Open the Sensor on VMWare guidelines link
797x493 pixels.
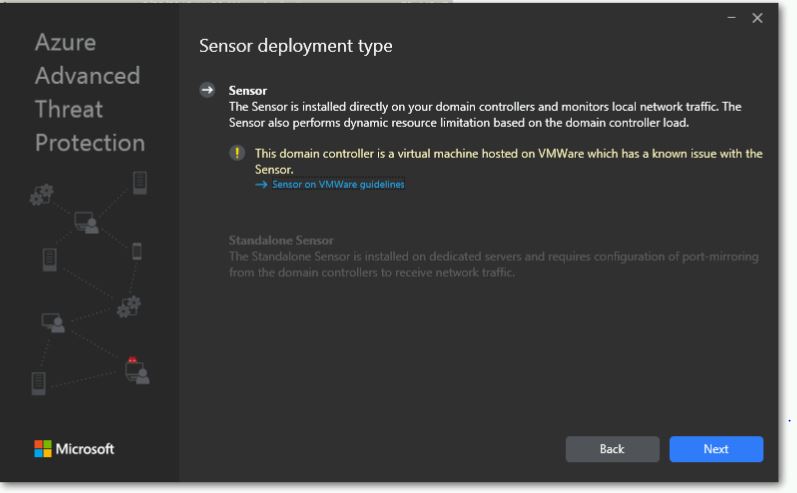[x=338, y=184]
